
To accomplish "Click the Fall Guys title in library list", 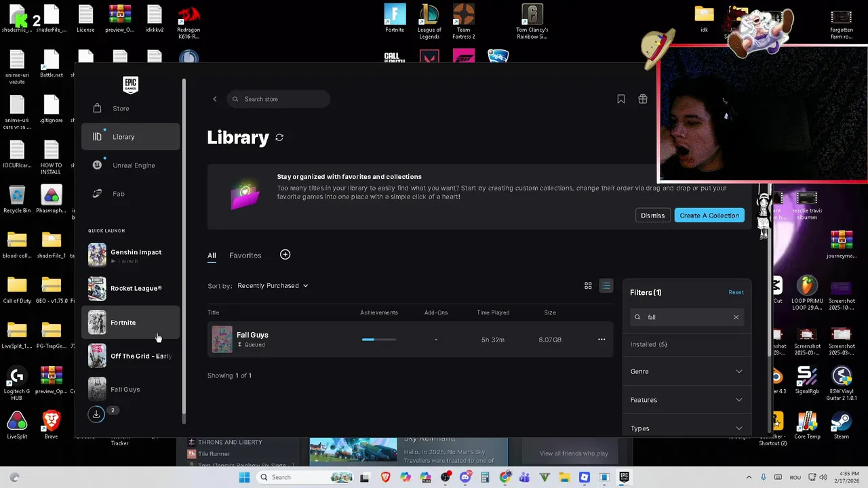I will pos(252,335).
